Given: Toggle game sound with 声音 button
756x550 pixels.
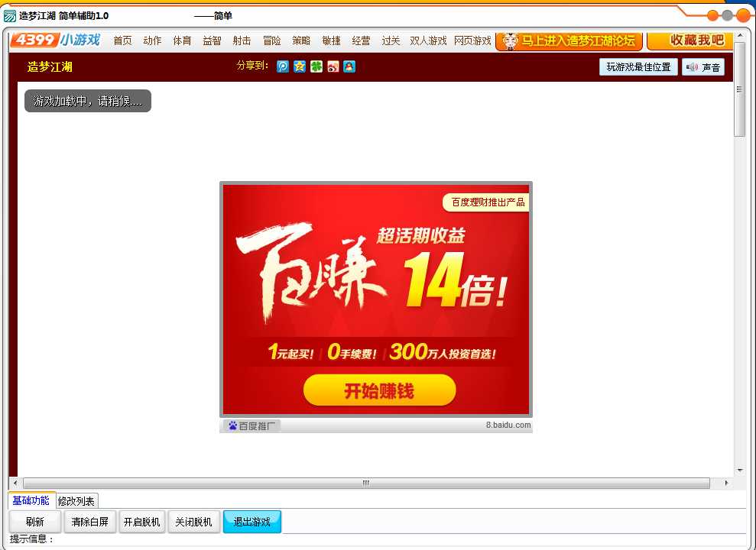Looking at the screenshot, I should 703,67.
